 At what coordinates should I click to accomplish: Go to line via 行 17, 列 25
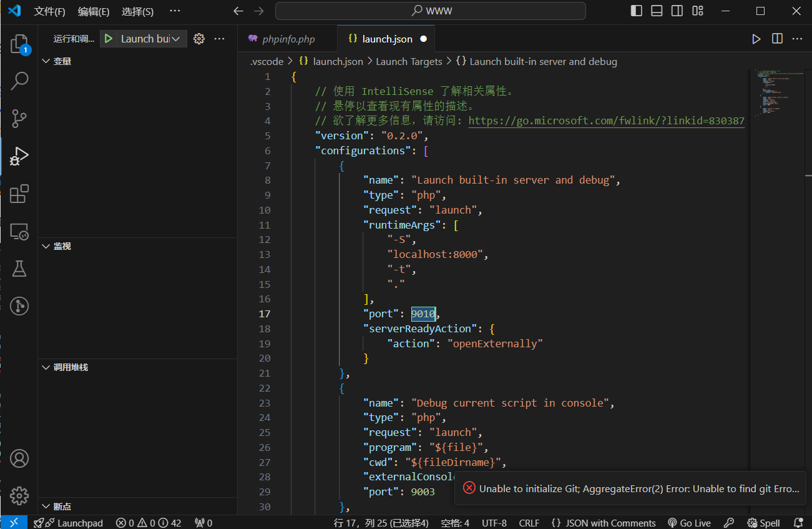[x=381, y=523]
